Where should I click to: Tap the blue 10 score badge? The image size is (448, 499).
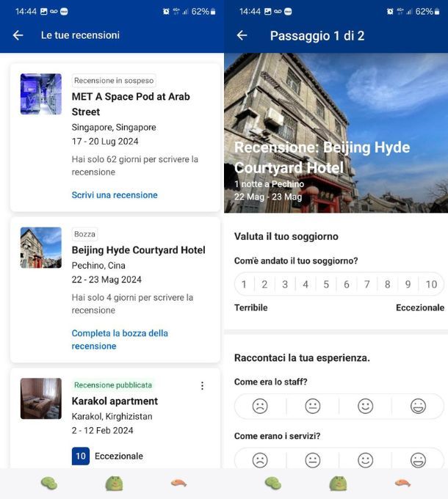[81, 456]
